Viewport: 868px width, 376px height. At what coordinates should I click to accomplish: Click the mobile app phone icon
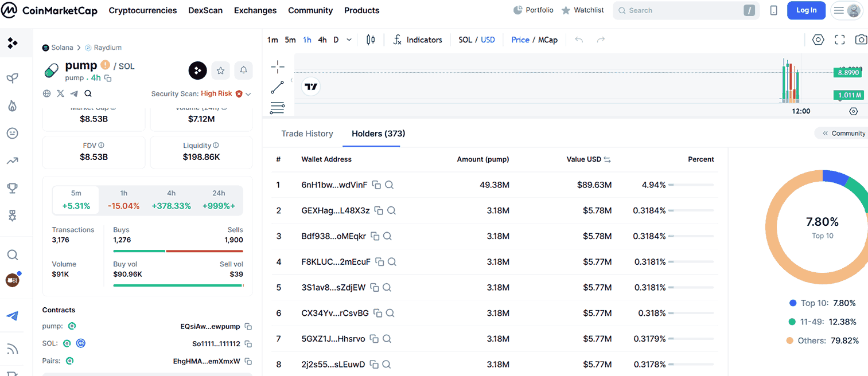coord(774,10)
